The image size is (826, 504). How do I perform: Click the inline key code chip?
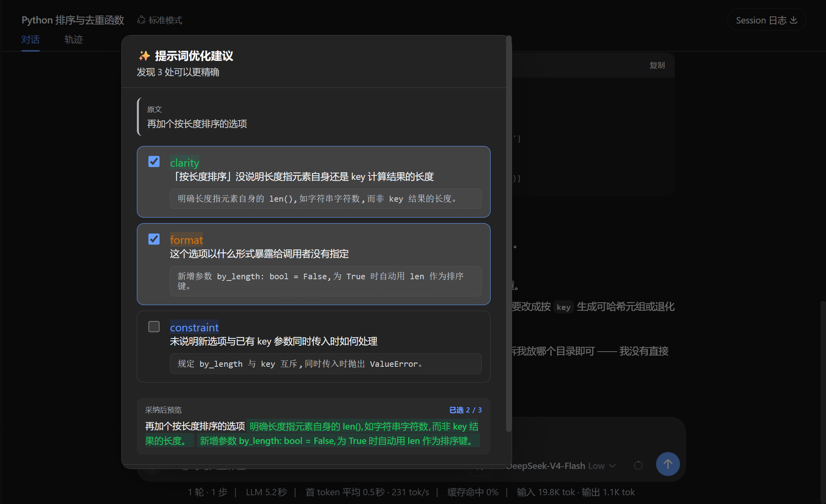pyautogui.click(x=563, y=307)
